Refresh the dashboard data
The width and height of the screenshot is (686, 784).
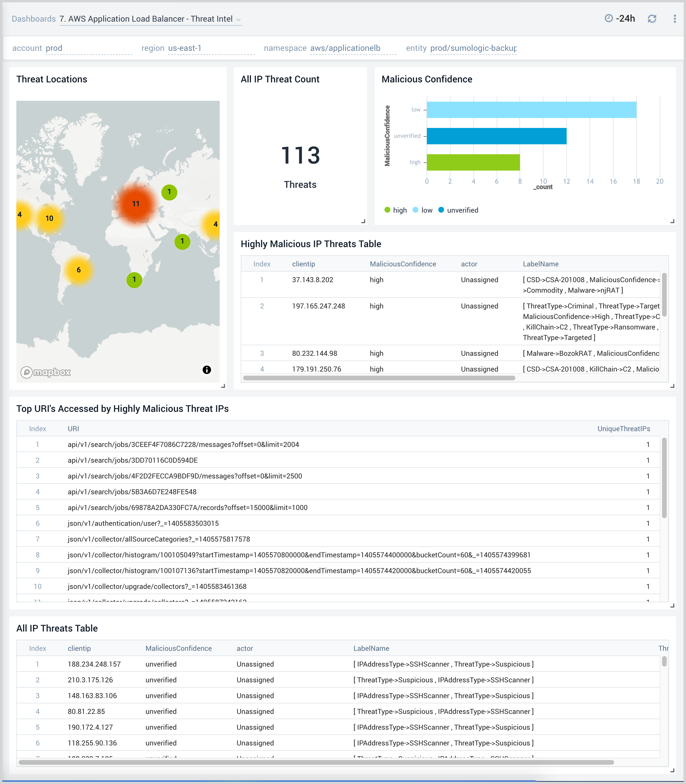652,18
